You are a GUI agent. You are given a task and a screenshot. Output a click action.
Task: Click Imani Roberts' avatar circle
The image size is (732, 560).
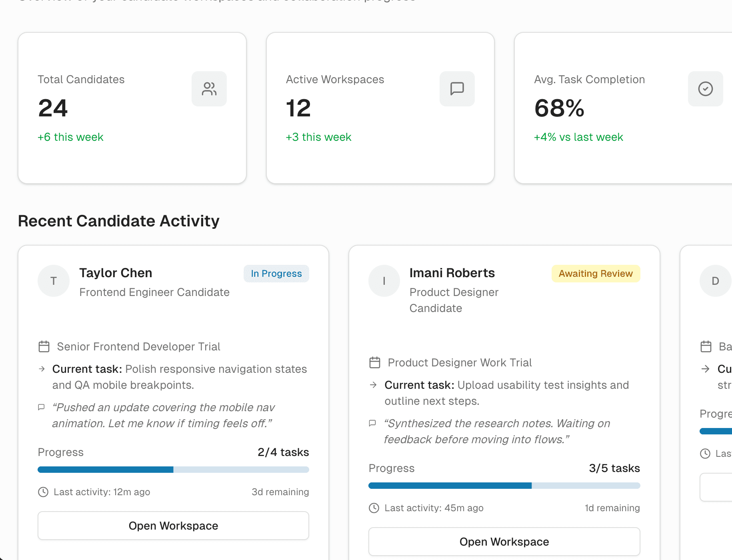[x=384, y=281]
